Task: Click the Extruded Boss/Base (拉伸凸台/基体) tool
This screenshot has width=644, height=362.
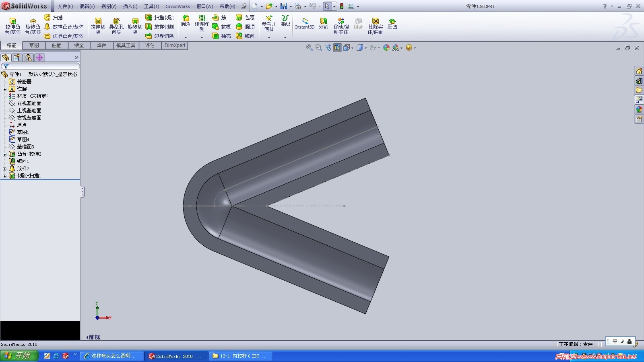Action: coord(12,26)
